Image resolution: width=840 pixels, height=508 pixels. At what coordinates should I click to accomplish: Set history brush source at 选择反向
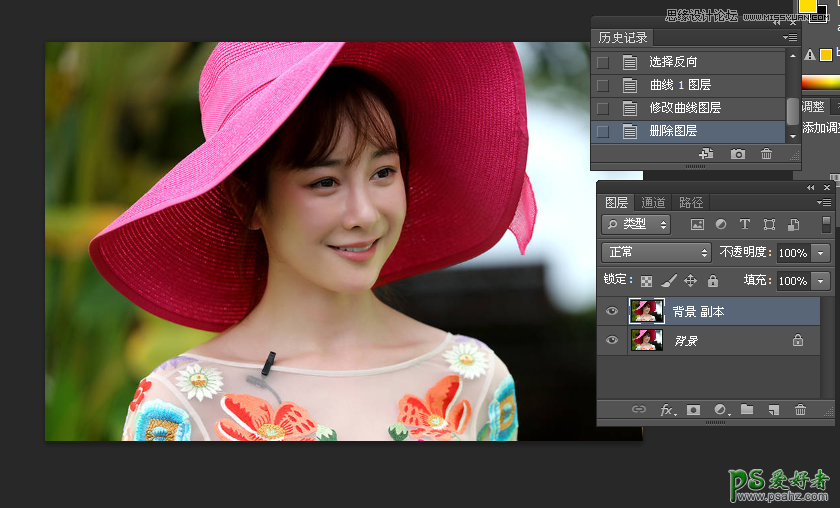602,62
